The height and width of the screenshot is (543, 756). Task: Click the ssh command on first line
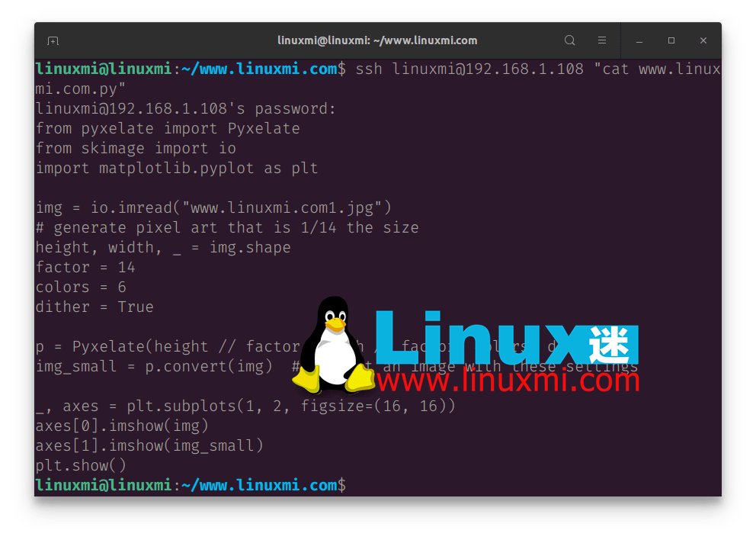click(537, 69)
